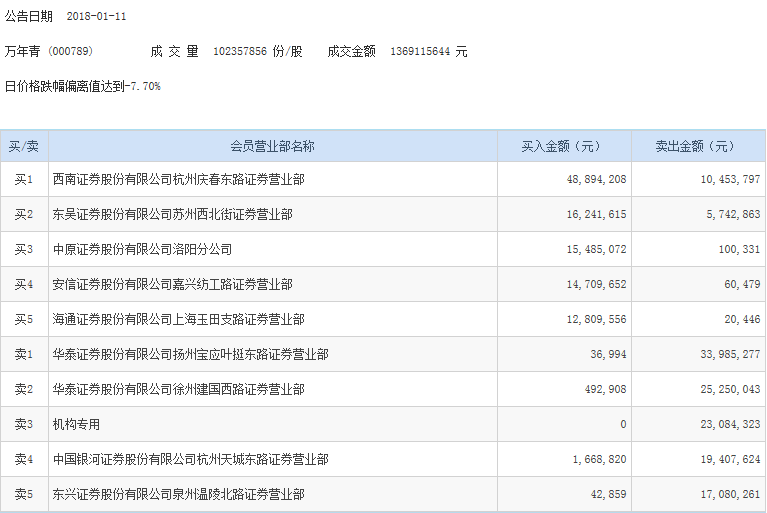This screenshot has width=767, height=513.
Task: Click the 卖1 sell amount 33,985,277
Action: 730,354
